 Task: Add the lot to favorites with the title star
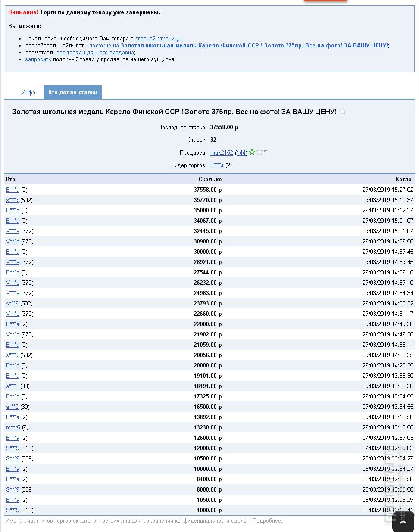343,112
